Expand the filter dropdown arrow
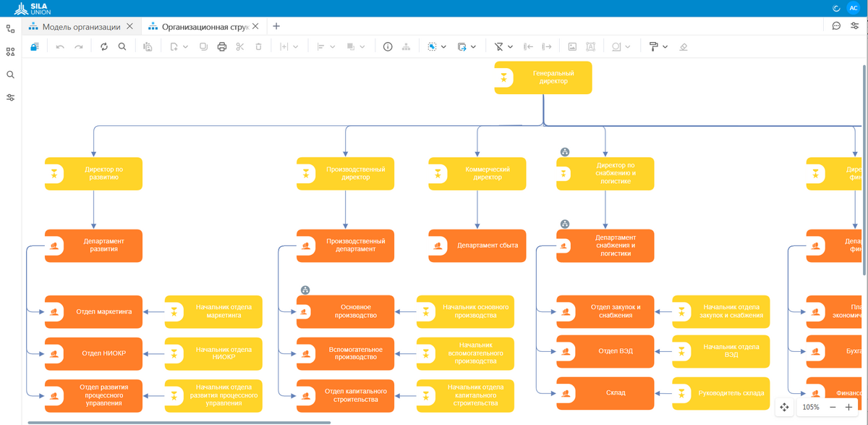 (x=510, y=46)
